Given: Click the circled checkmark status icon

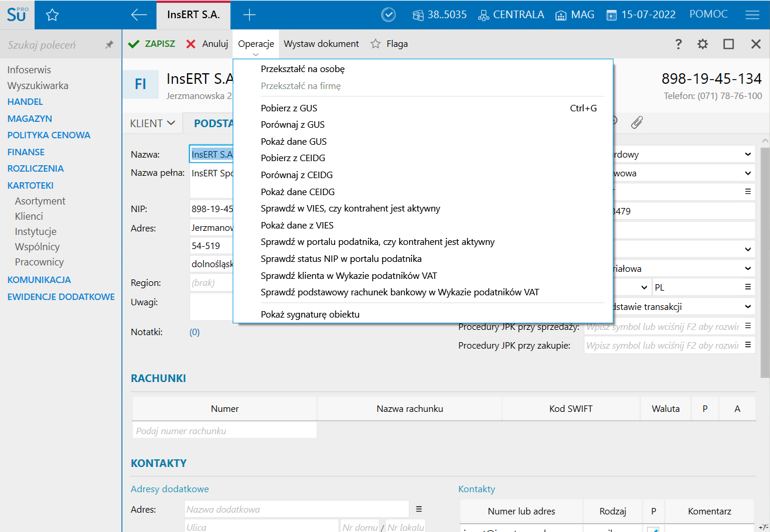Looking at the screenshot, I should (x=389, y=15).
